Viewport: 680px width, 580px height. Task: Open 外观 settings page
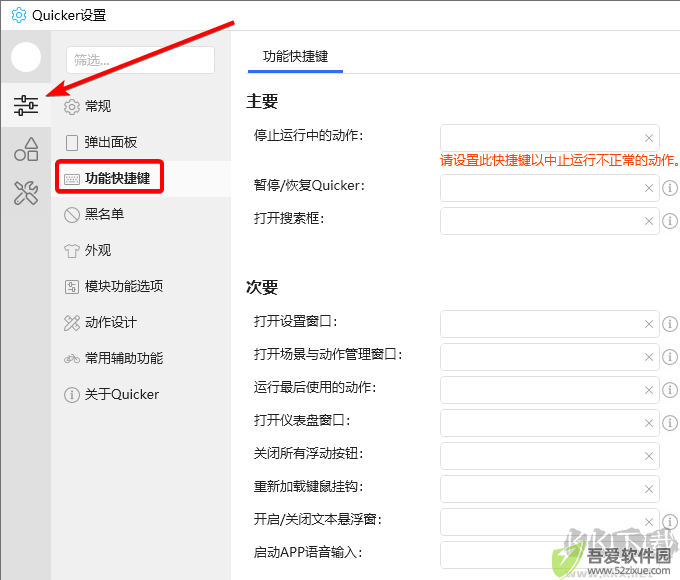(x=141, y=250)
